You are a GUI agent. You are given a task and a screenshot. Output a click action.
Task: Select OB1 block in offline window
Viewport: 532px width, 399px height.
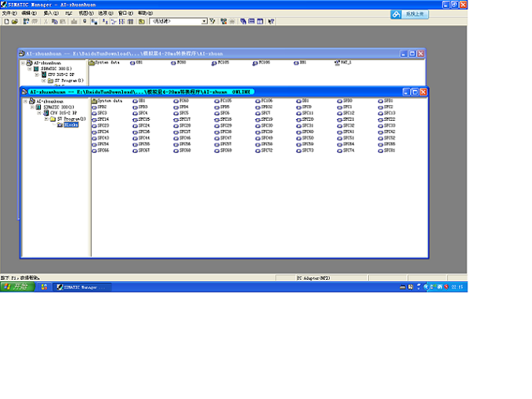(x=136, y=63)
